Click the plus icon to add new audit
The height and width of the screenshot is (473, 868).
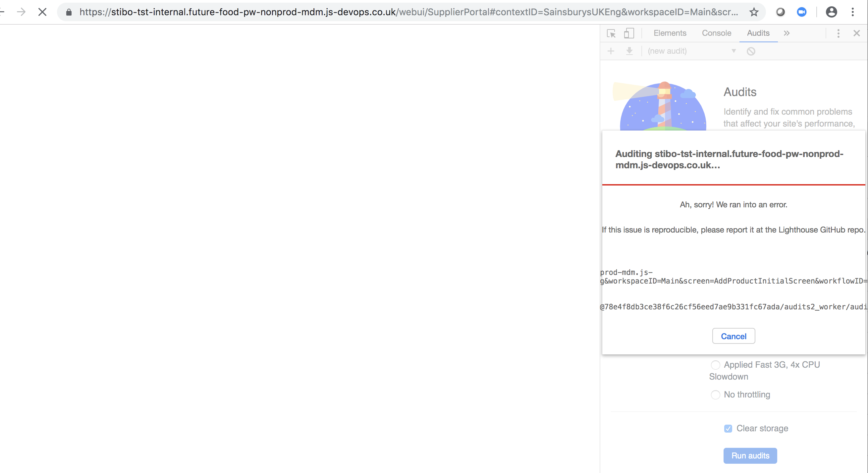611,51
